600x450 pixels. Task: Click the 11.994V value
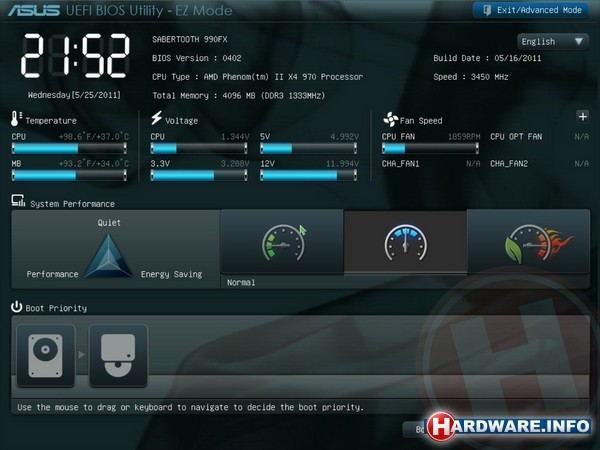coord(342,164)
